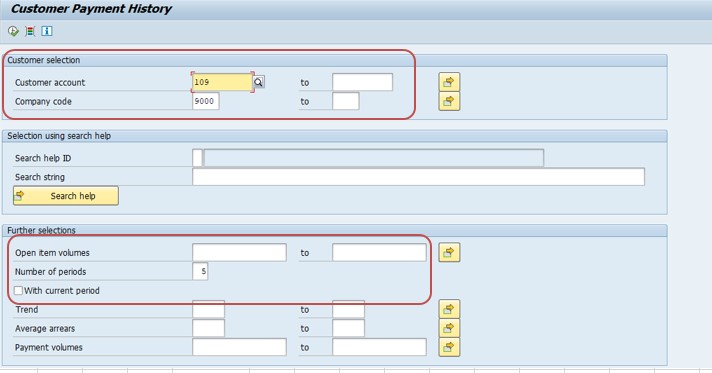
Task: Open multiple selection for Open item volumes
Action: (x=449, y=253)
